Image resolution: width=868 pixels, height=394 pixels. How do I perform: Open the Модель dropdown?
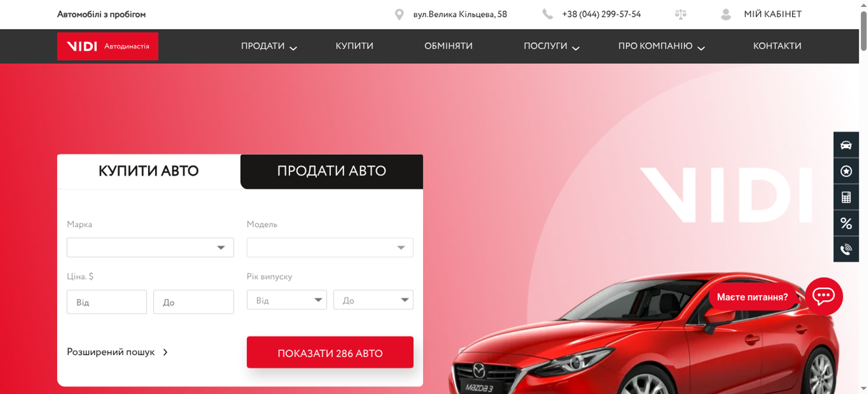[330, 247]
